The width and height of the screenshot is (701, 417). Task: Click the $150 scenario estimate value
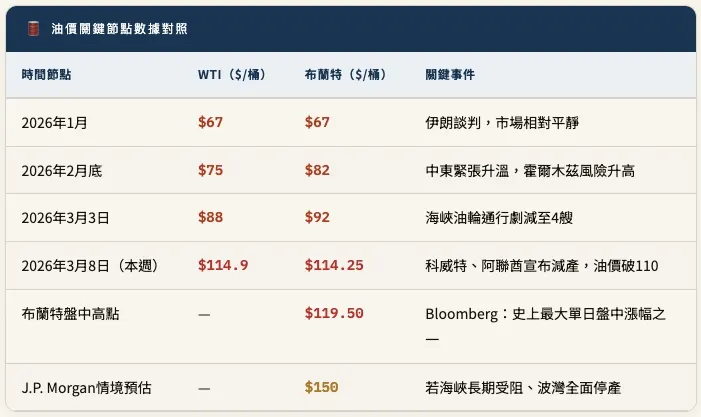(321, 386)
